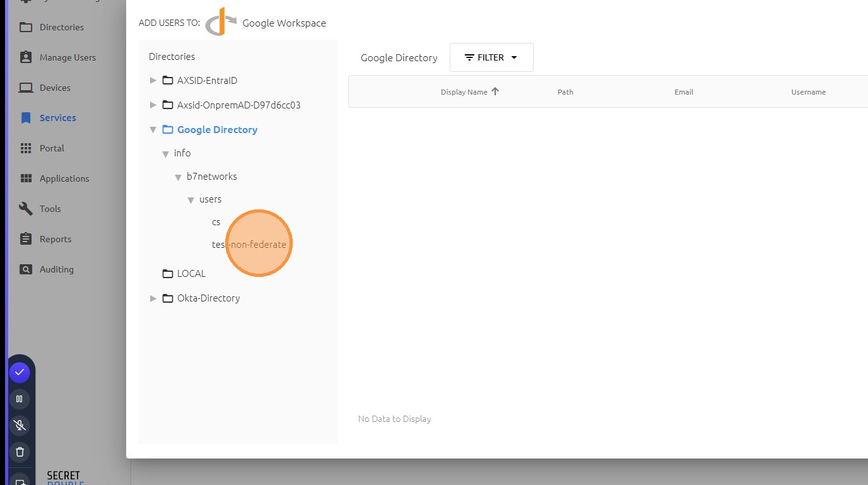Open the Auditing magnifier icon
Screen dimensions: 868x485
point(26,269)
